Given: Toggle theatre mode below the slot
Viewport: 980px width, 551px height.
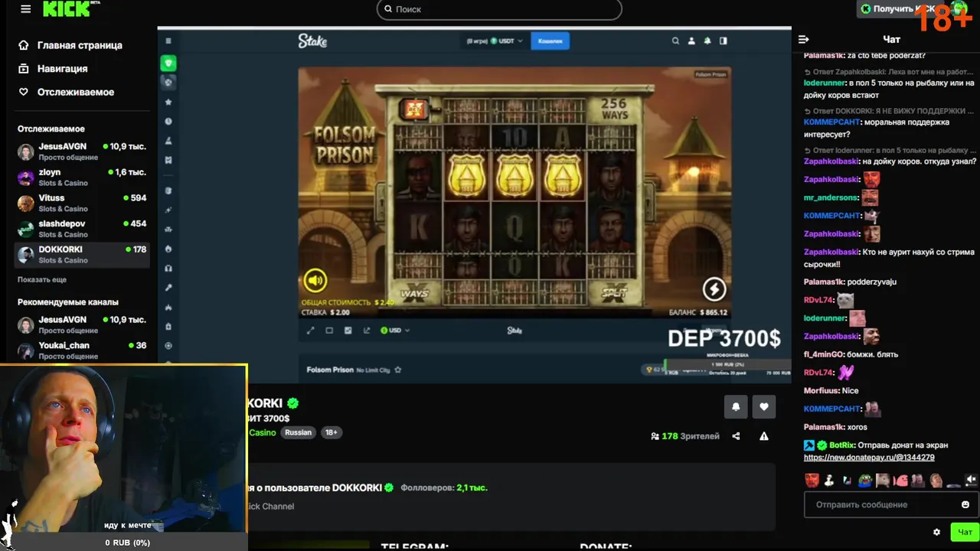Looking at the screenshot, I should (x=329, y=331).
